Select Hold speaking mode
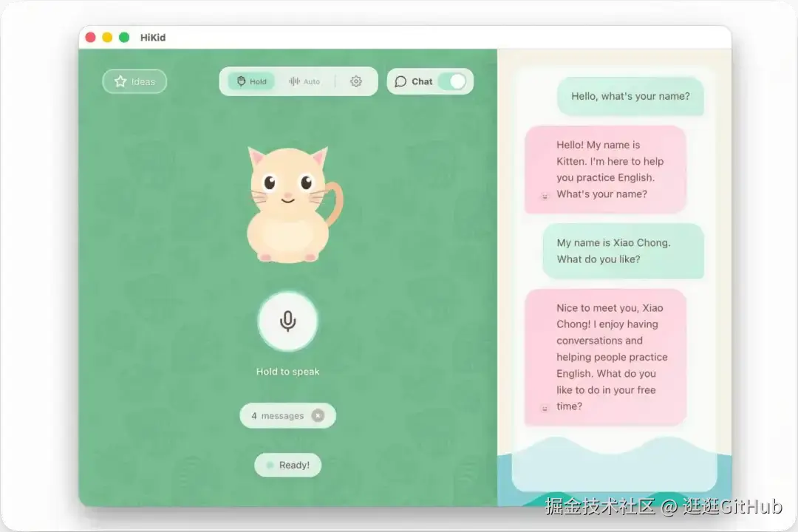Viewport: 798px width, 532px height. coord(251,81)
